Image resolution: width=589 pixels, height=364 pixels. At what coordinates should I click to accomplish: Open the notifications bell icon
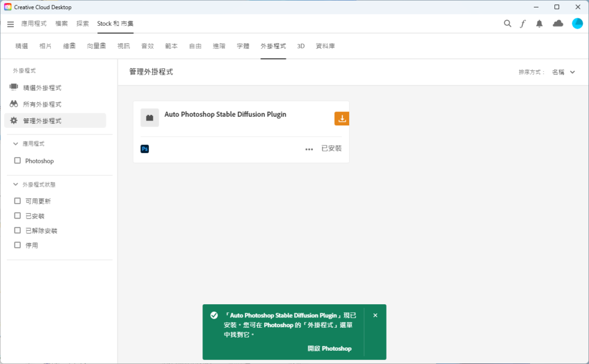(540, 24)
